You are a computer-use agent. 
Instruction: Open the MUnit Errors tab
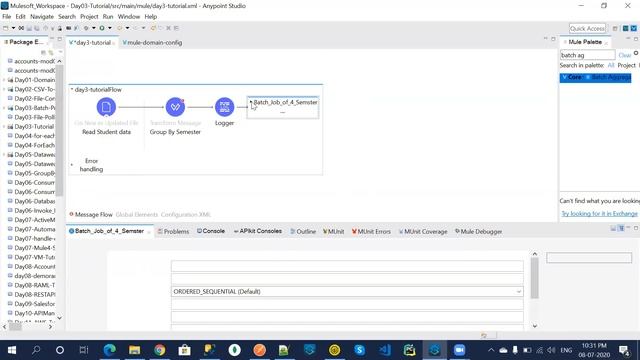click(x=371, y=231)
